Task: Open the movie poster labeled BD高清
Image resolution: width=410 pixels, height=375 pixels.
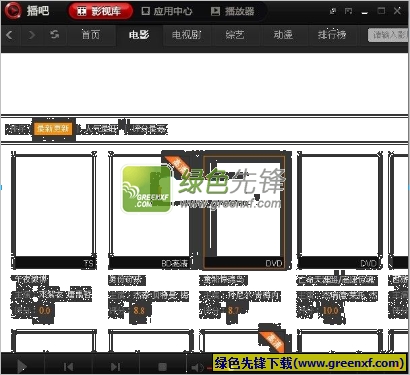Action: [150, 210]
